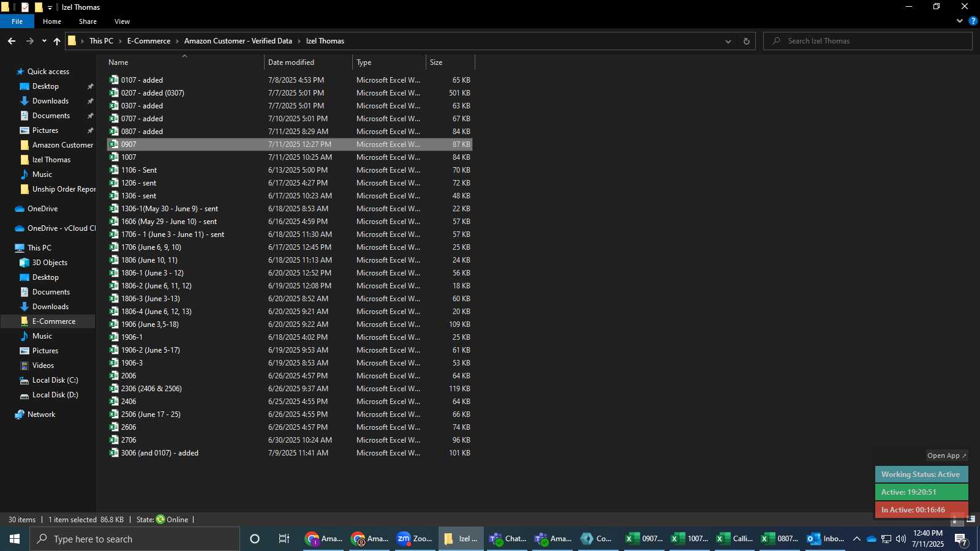The image size is (980, 551).
Task: Click Amazon Customer - Verified Data breadcrumb
Action: point(238,41)
